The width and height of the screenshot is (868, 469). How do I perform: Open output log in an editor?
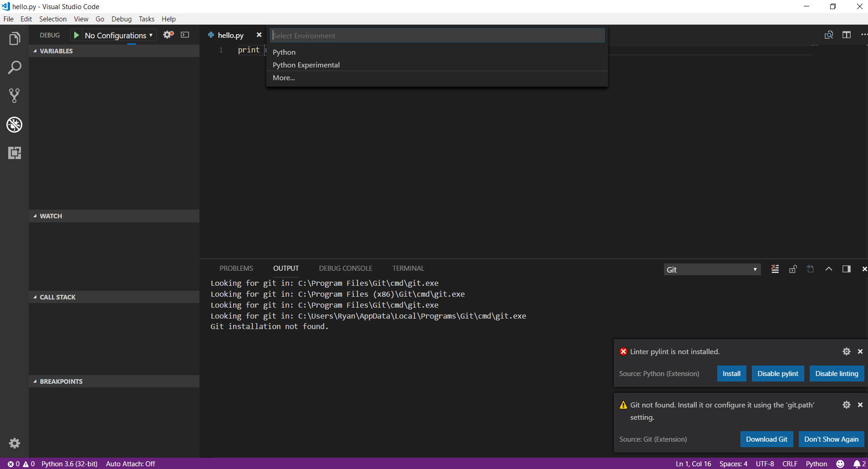click(x=811, y=269)
